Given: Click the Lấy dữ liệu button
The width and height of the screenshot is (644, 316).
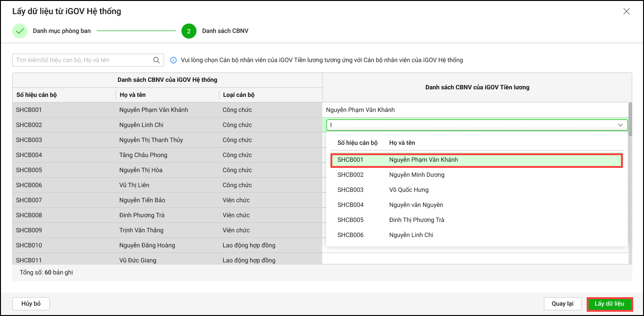Looking at the screenshot, I should click(x=609, y=304).
